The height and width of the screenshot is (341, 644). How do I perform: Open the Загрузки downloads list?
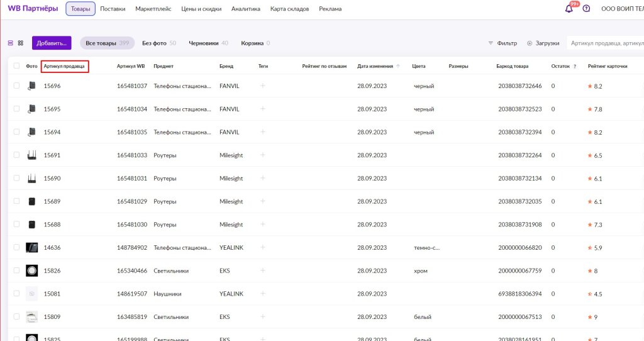(543, 43)
